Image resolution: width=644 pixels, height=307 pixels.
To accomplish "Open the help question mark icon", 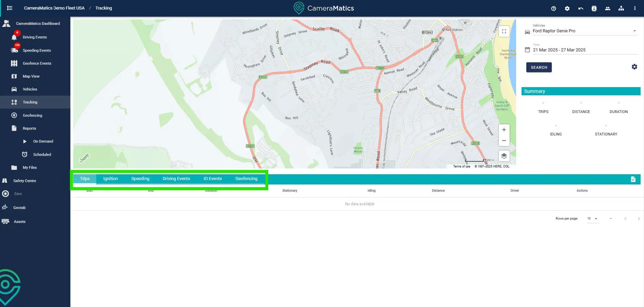I will pyautogui.click(x=554, y=9).
